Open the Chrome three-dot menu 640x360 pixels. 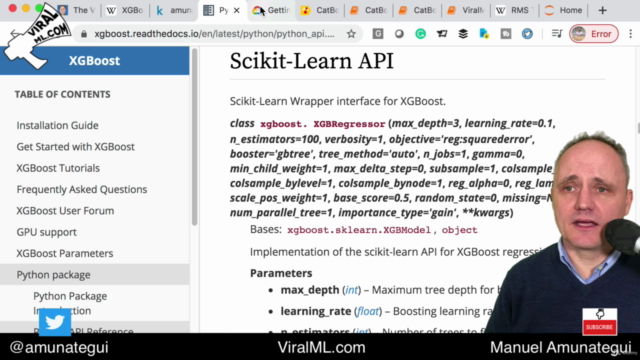tap(631, 34)
